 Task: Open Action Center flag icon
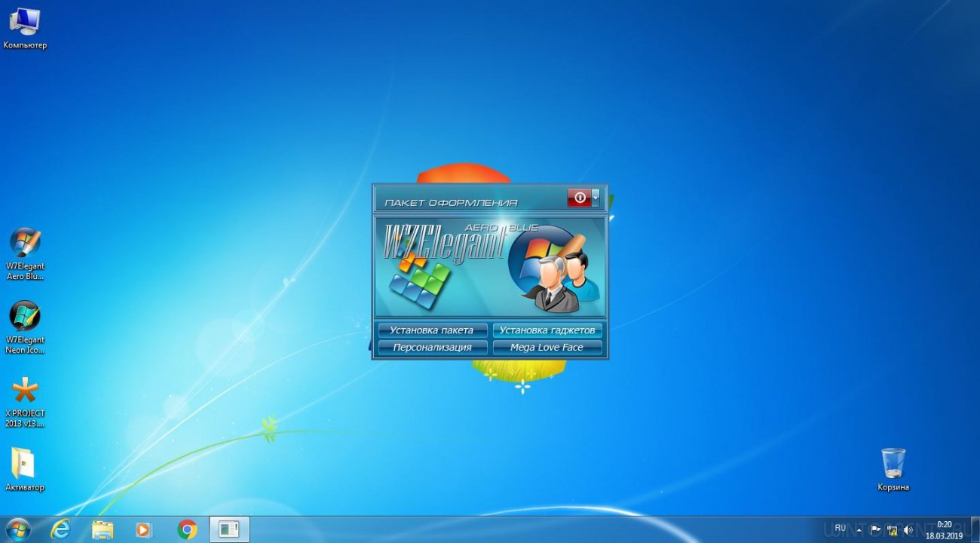875,529
